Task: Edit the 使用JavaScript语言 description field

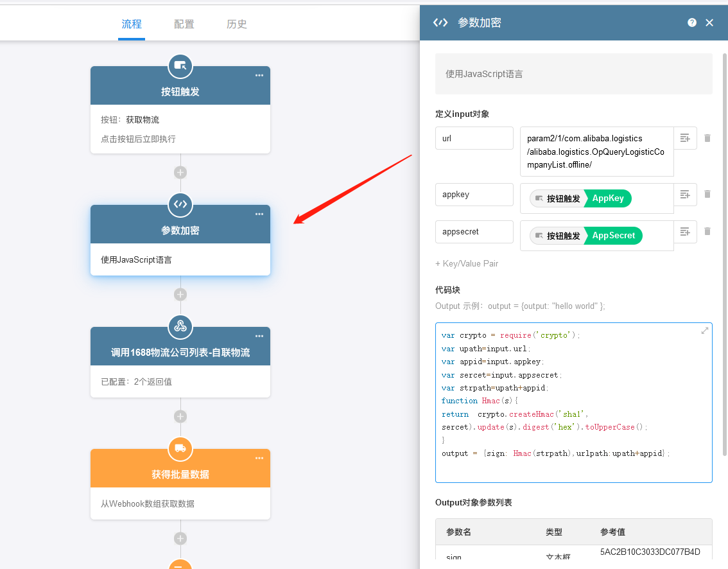Action: pyautogui.click(x=573, y=74)
